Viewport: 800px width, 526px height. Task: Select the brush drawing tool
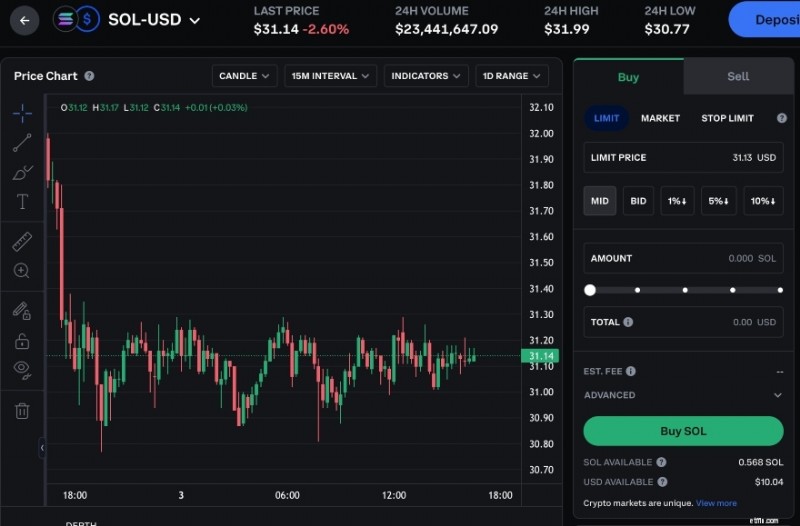tap(22, 172)
